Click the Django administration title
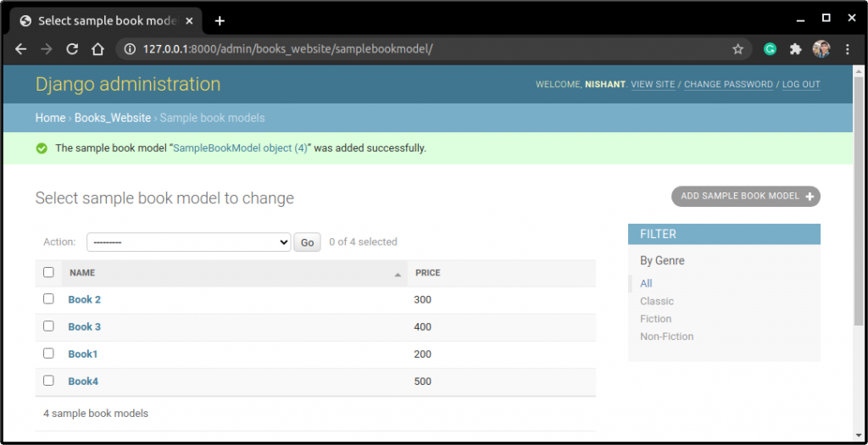 [128, 84]
